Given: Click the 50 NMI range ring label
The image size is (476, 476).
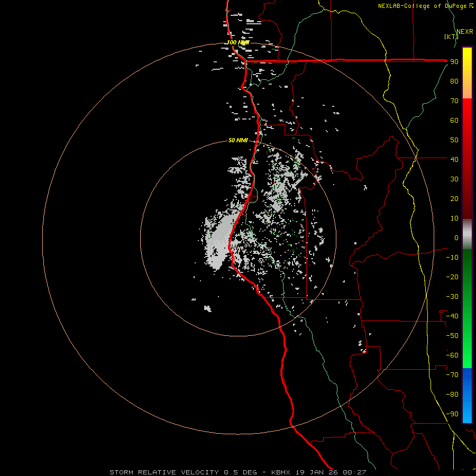Looking at the screenshot, I should coord(238,140).
